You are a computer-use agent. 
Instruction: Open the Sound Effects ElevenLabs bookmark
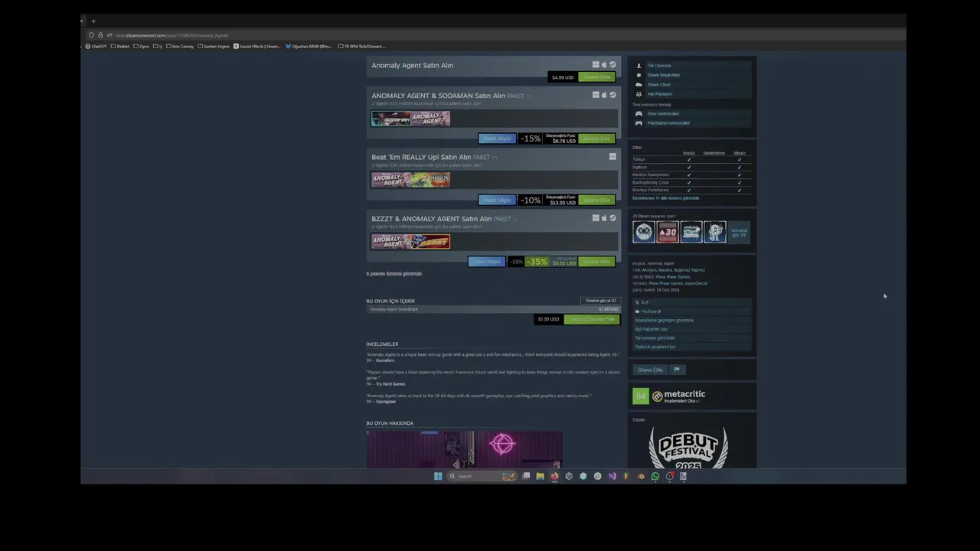click(x=257, y=46)
